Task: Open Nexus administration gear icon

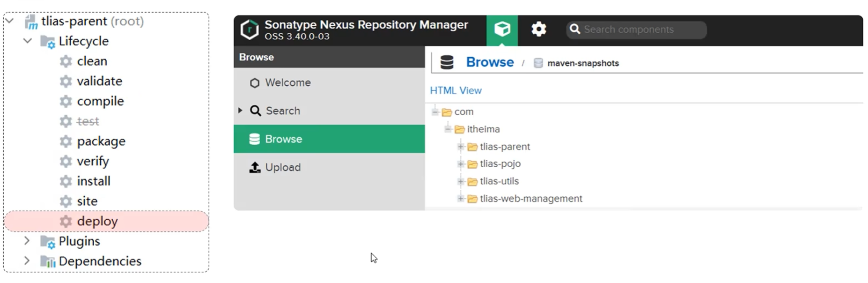Action: (538, 30)
